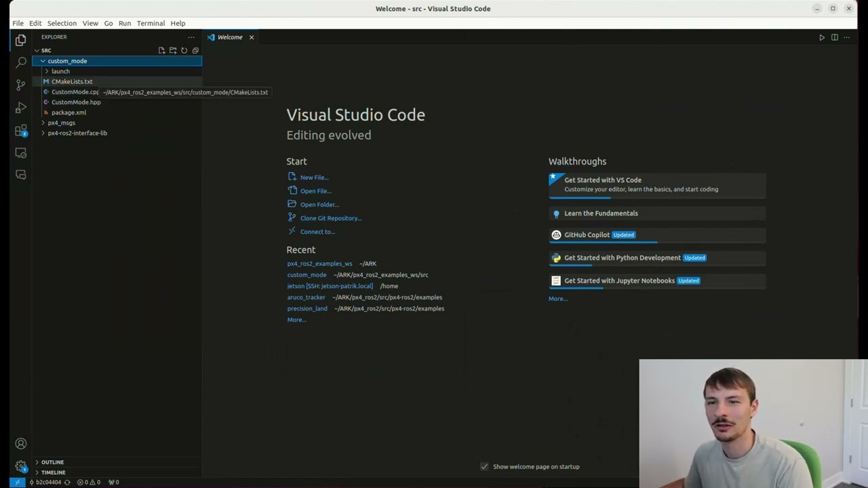The width and height of the screenshot is (868, 488).
Task: Open Get Started with Jupyter Notebooks
Action: pyautogui.click(x=657, y=281)
